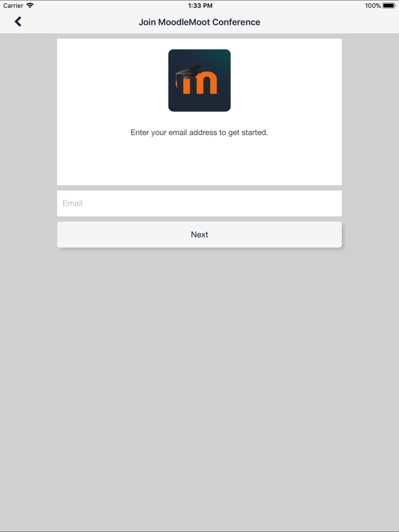This screenshot has height=532, width=399.
Task: Tap the 'Enter your email address' instruction text
Action: pyautogui.click(x=199, y=132)
